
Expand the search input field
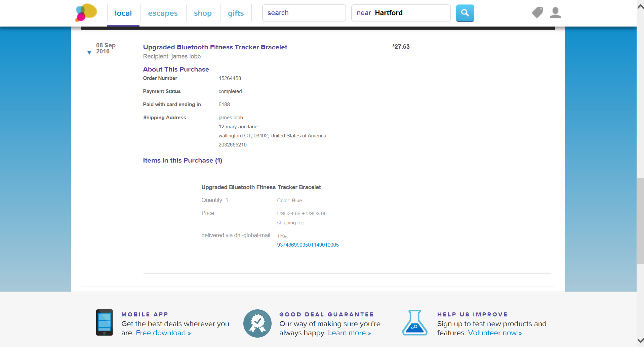pos(304,13)
